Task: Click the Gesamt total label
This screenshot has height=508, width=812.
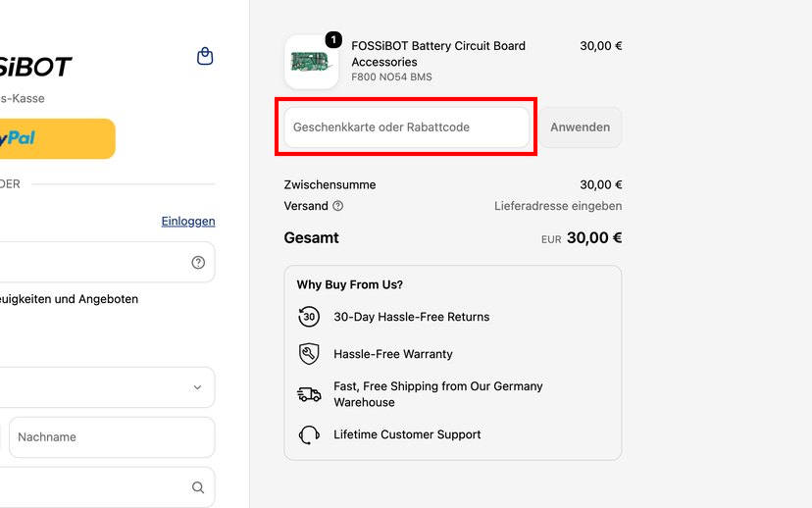Action: 311,237
